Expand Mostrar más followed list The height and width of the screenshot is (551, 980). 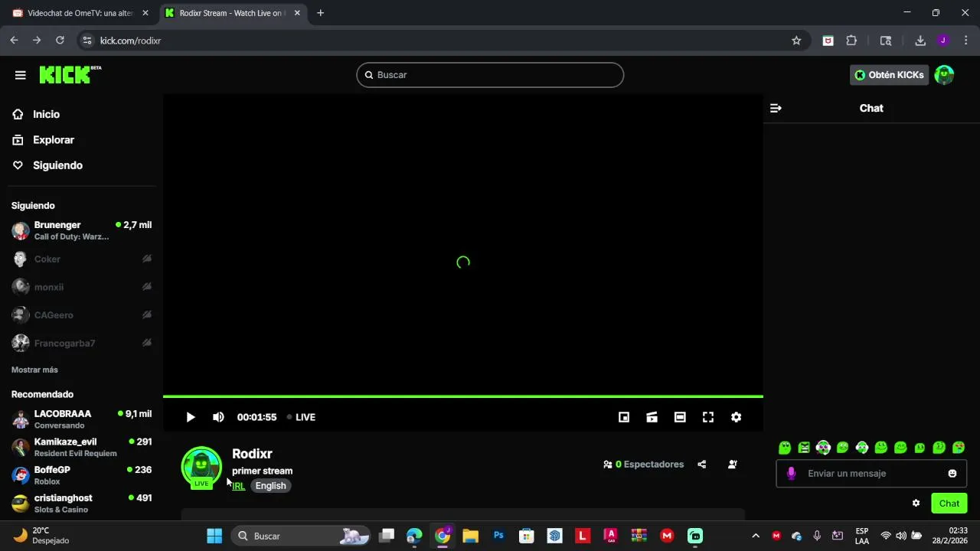click(x=34, y=370)
